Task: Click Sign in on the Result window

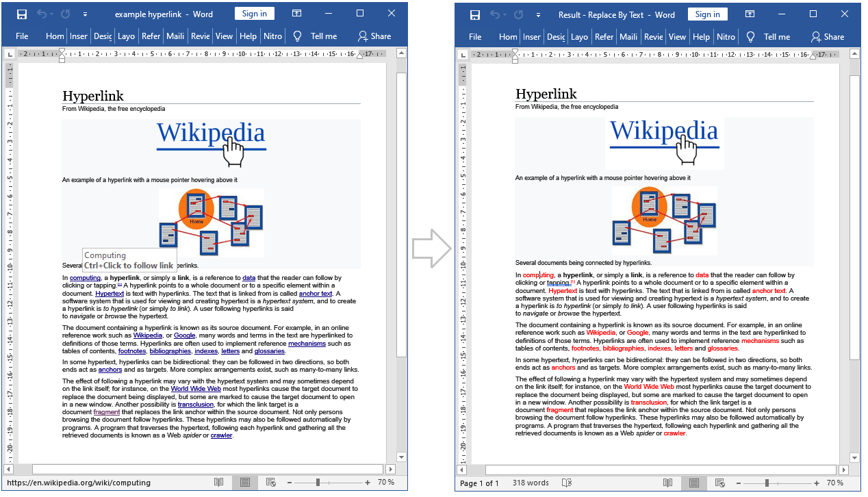Action: [x=707, y=14]
